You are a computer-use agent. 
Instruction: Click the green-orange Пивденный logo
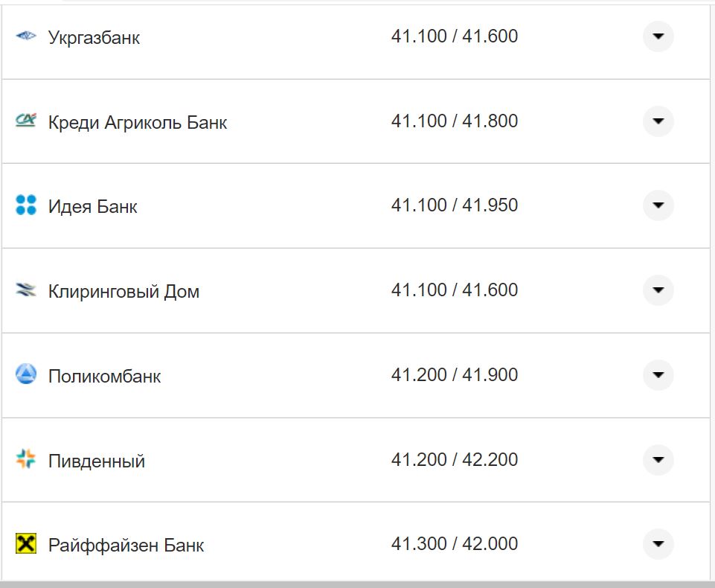click(x=26, y=459)
